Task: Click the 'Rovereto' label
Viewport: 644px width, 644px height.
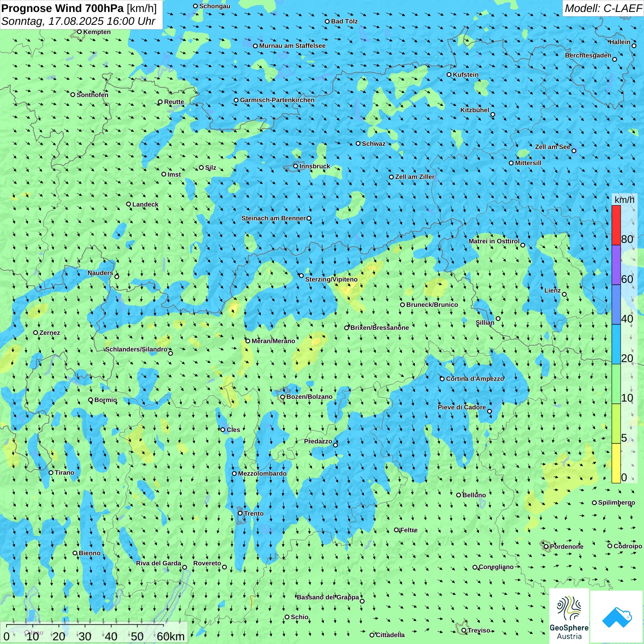Action: tap(207, 563)
